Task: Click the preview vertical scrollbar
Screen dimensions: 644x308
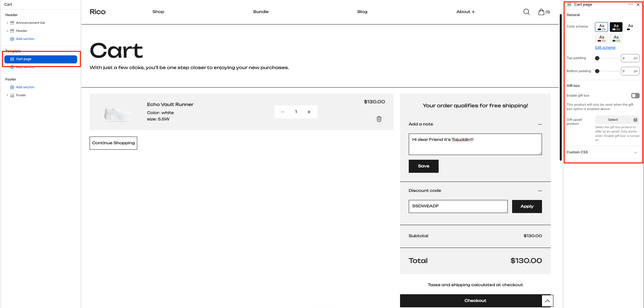Action: point(560,87)
